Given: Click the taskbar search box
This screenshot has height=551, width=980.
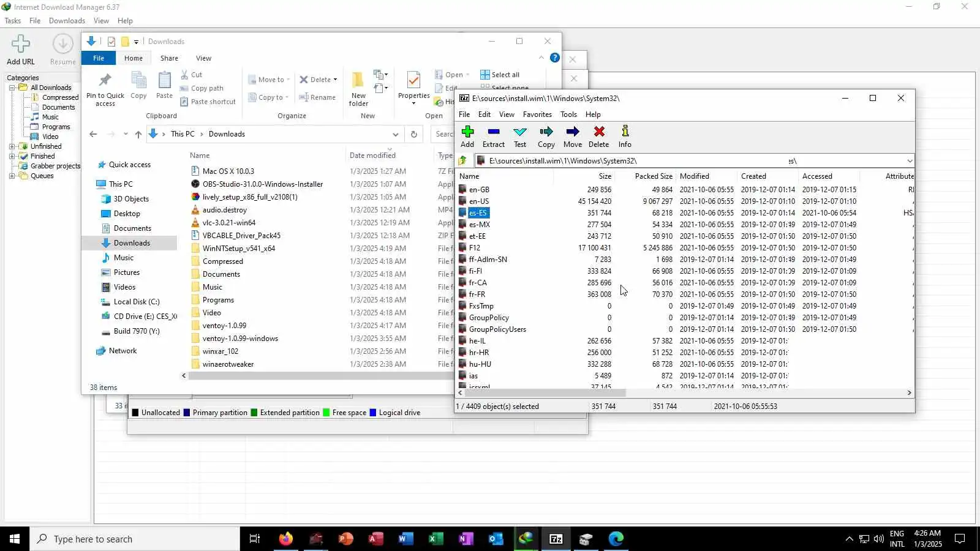Looking at the screenshot, I should pos(135,539).
